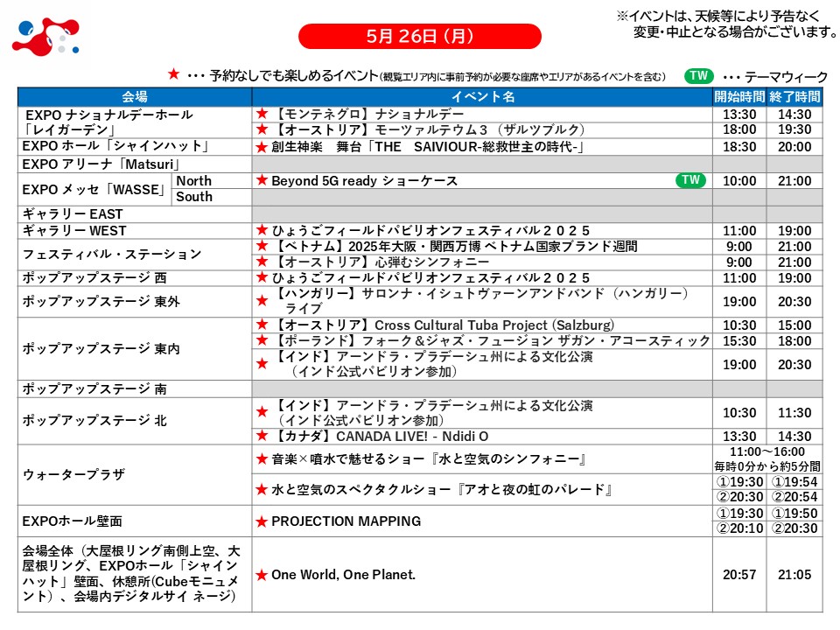This screenshot has width=840, height=630.
Task: Click the Expo mascot logo in top-left corner
Action: tap(45, 36)
